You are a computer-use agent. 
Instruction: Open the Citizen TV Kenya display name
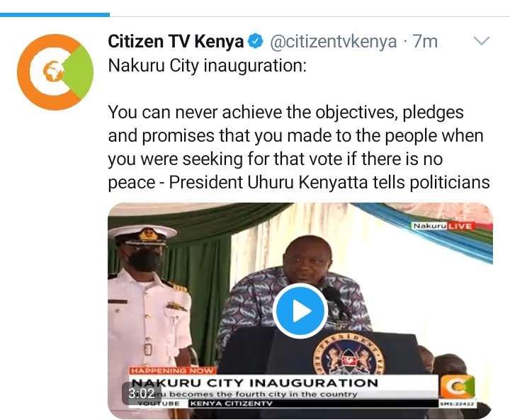pyautogui.click(x=176, y=42)
